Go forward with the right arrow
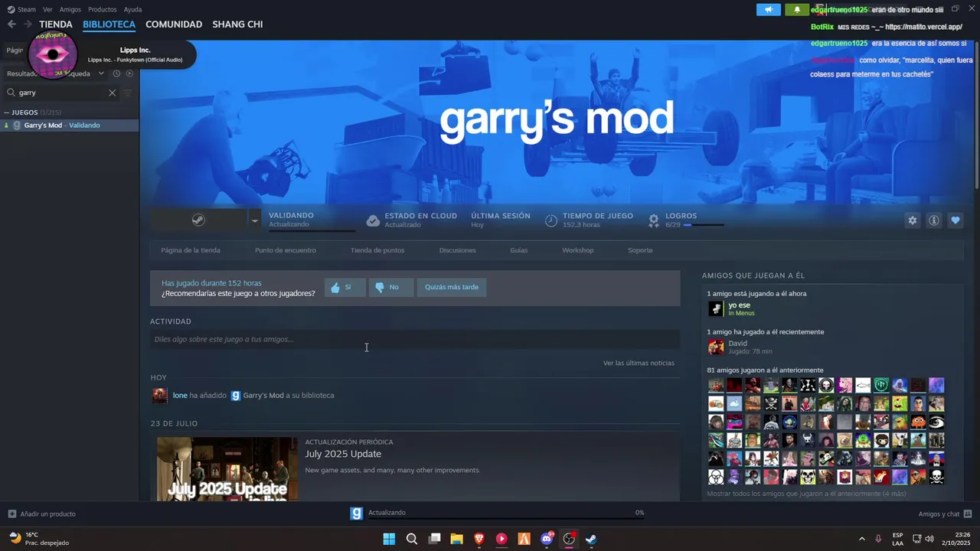Screen dimensions: 980x551 [28, 24]
